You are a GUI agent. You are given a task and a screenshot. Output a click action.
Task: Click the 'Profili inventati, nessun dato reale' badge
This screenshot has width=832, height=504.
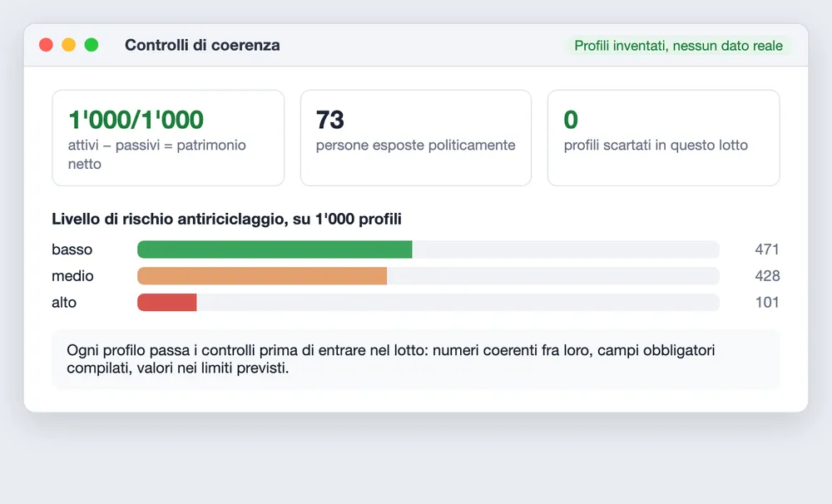tap(678, 46)
